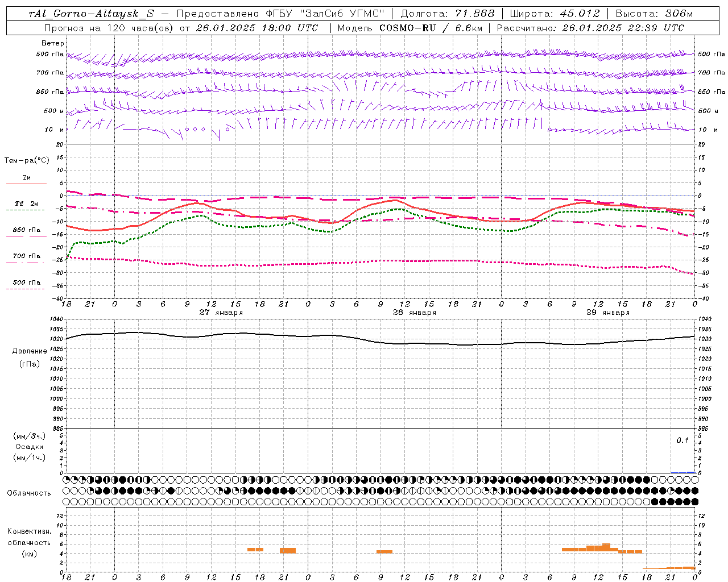The height and width of the screenshot is (582, 728).
Task: Click the blue precipitation bar at chart end
Action: tap(691, 472)
